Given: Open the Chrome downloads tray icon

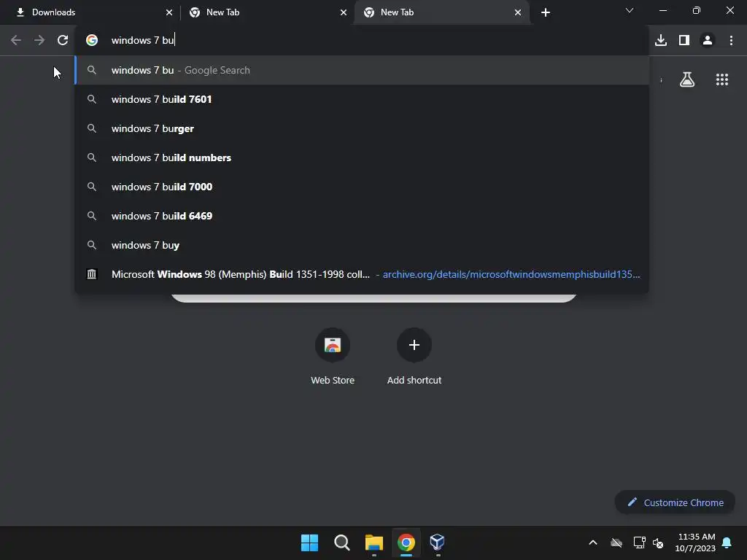Looking at the screenshot, I should coord(661,40).
